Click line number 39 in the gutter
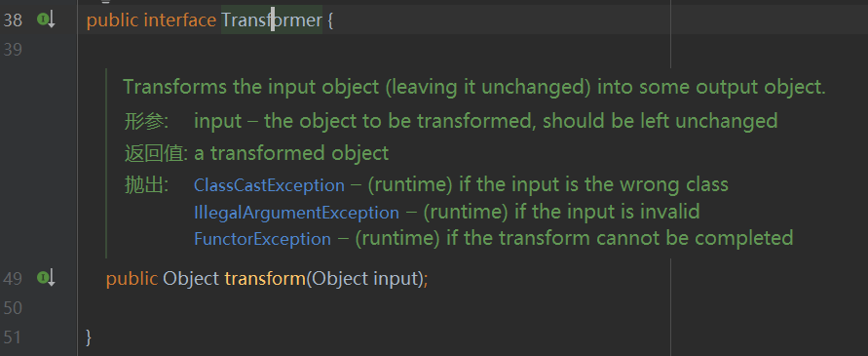This screenshot has height=356, width=868. (x=13, y=50)
